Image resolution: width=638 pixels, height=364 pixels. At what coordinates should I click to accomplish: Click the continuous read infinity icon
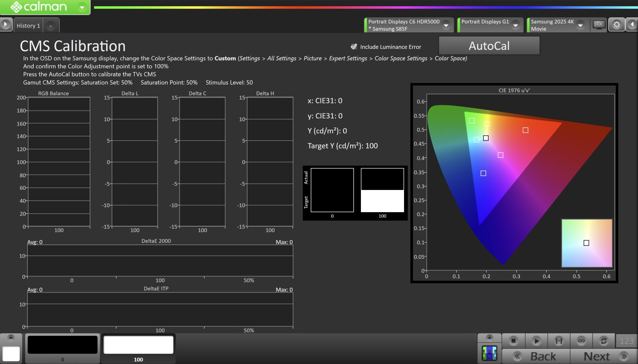click(581, 341)
